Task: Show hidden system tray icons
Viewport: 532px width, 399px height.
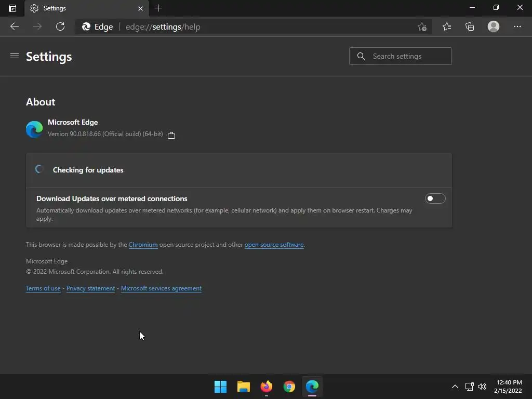Action: pos(455,387)
